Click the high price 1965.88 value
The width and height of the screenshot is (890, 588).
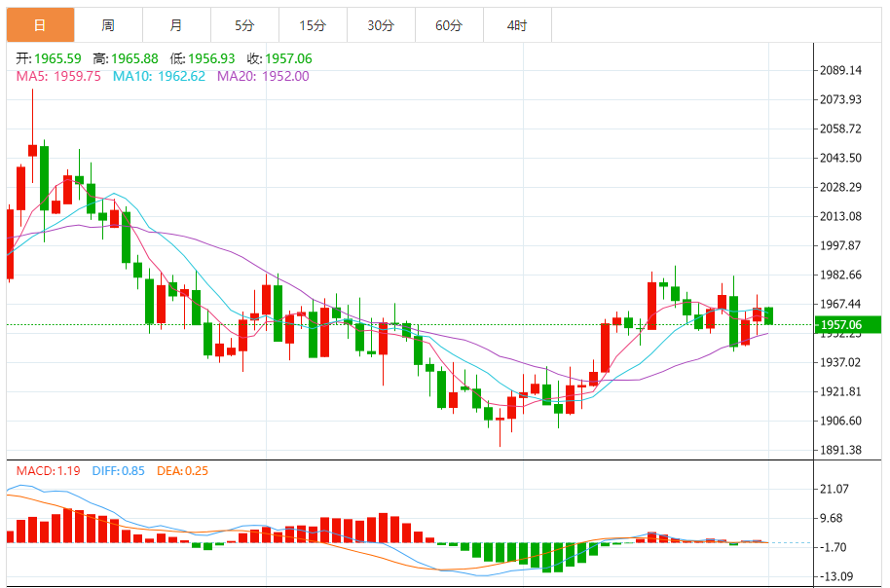pos(134,58)
